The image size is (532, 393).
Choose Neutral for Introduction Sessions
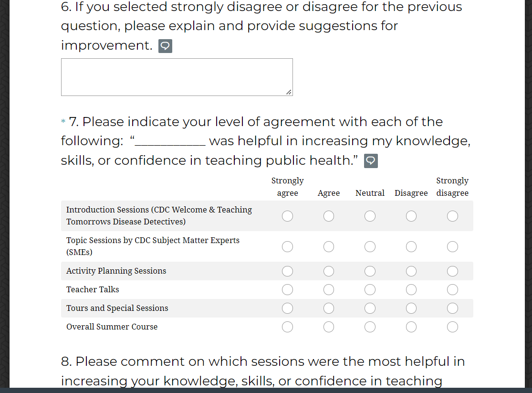click(x=370, y=216)
